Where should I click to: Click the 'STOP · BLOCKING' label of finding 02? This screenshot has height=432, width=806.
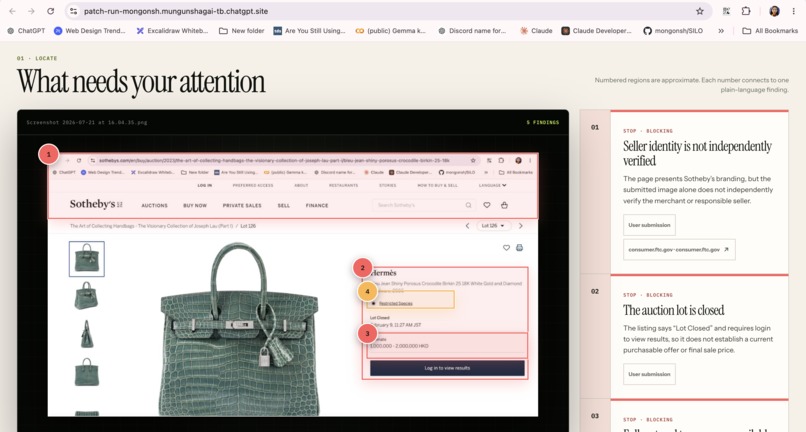click(x=648, y=295)
